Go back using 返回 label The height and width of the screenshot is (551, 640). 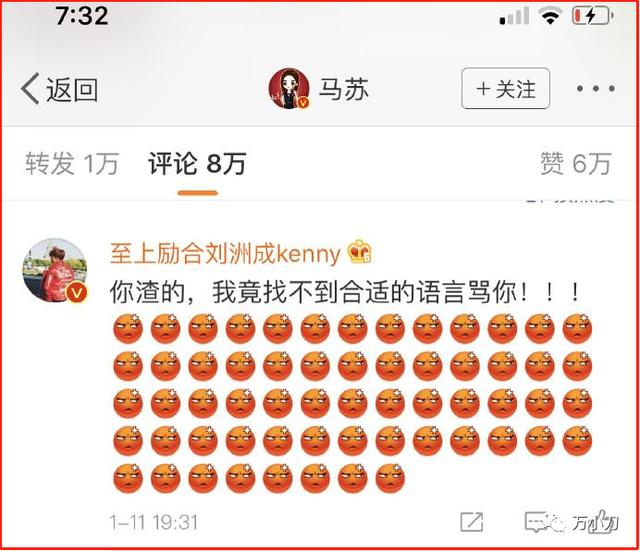coord(72,89)
